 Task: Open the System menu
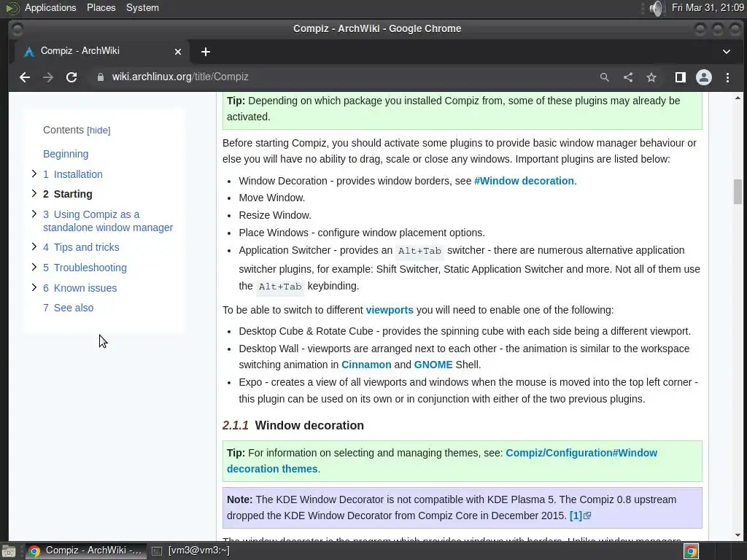(142, 7)
